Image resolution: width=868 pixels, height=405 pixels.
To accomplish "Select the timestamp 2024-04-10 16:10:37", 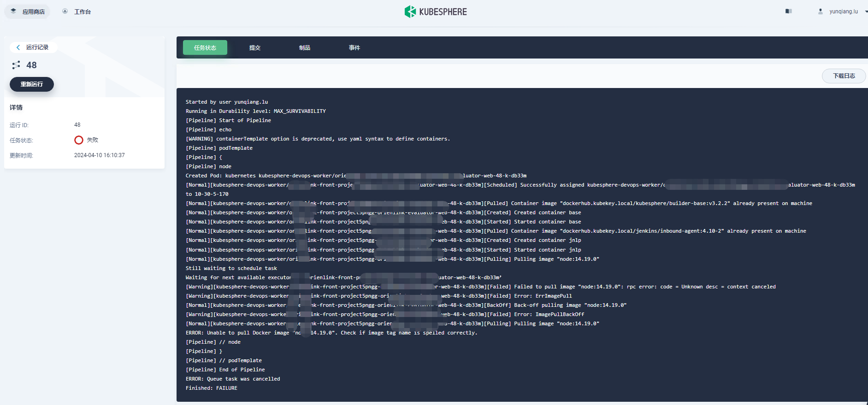I will [100, 155].
